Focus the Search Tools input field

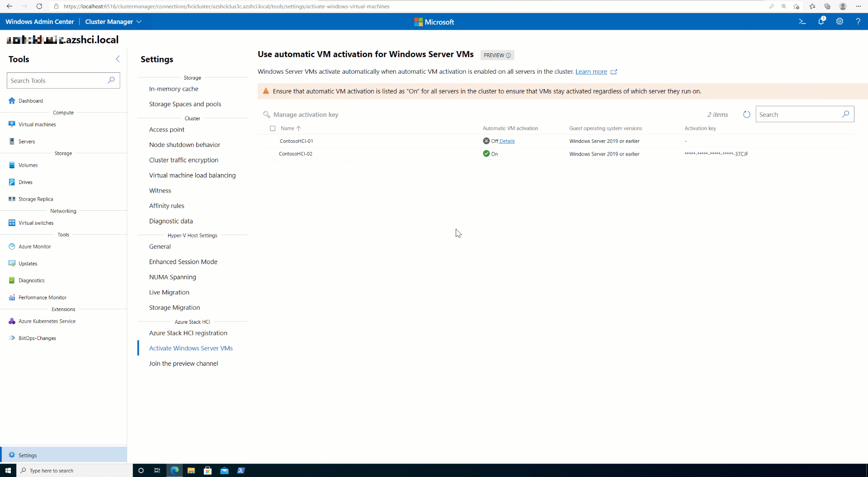coord(63,80)
